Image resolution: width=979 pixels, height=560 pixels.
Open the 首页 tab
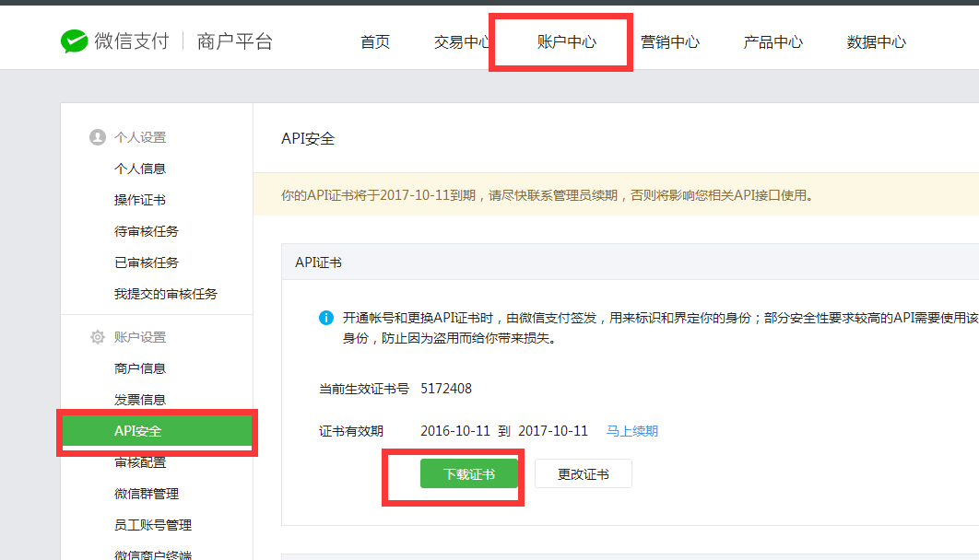click(x=375, y=42)
